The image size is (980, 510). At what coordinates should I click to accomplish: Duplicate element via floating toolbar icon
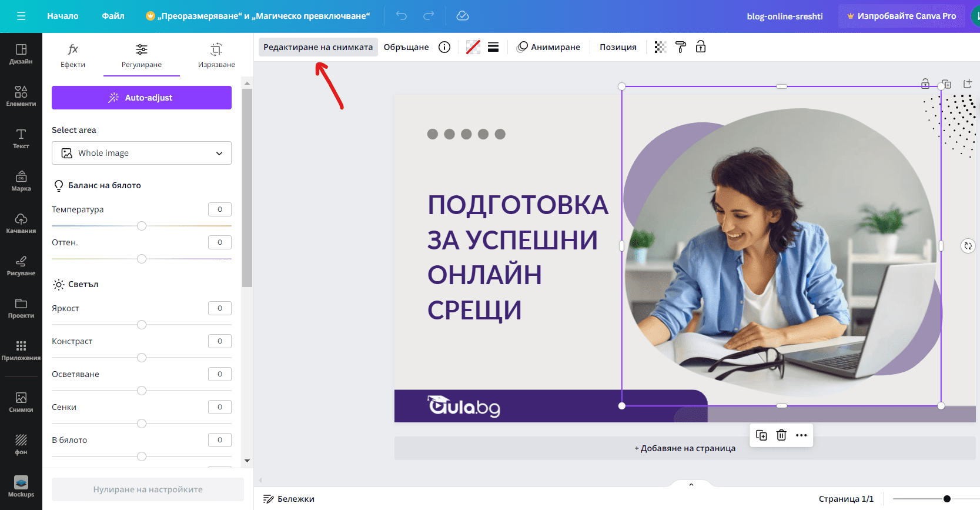coord(761,435)
